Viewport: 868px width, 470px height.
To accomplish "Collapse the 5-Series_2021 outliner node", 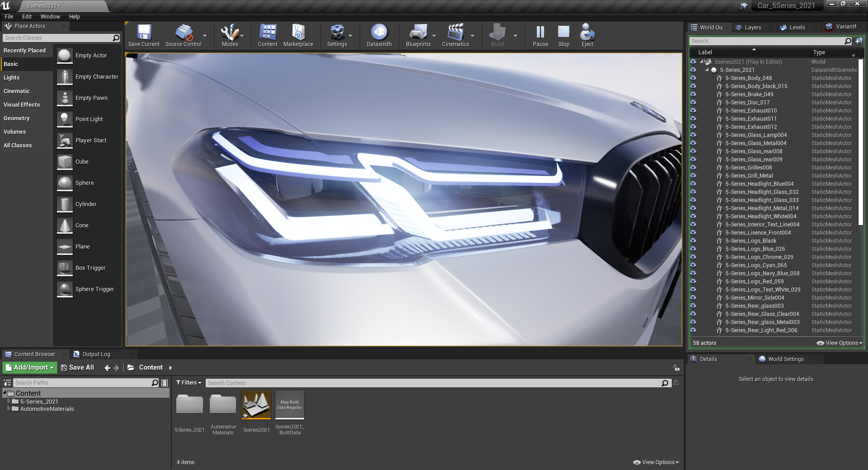I will (707, 70).
